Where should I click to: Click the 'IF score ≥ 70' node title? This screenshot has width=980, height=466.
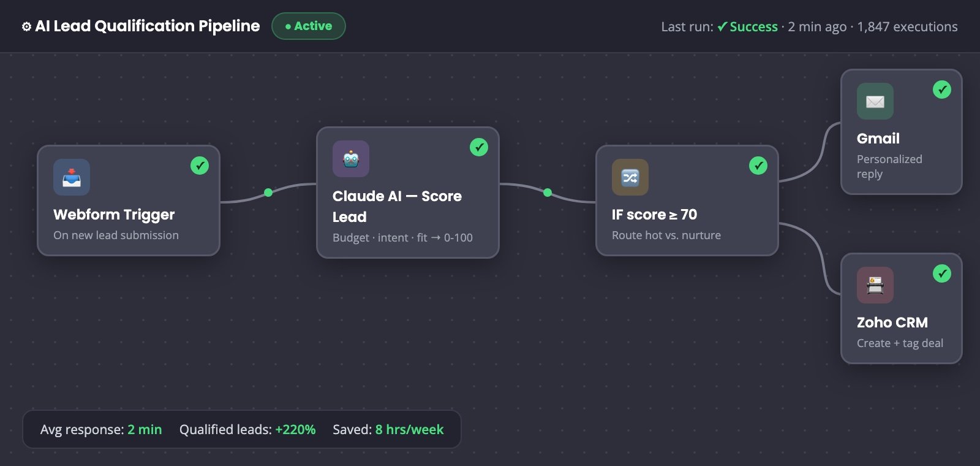coord(654,215)
